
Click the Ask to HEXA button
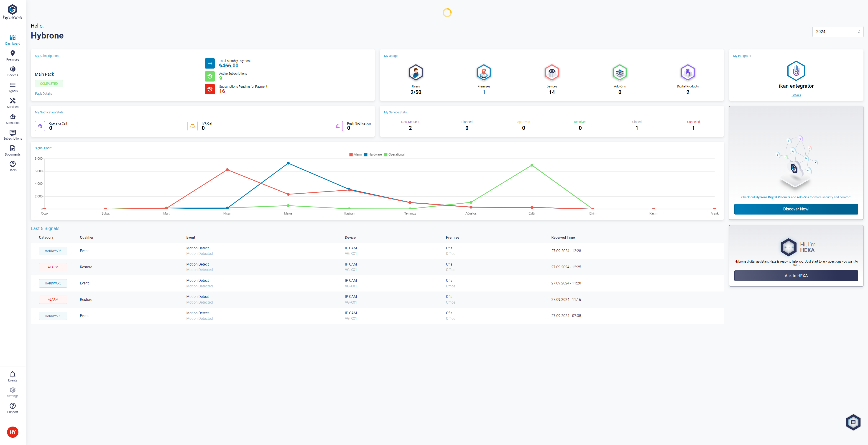796,276
